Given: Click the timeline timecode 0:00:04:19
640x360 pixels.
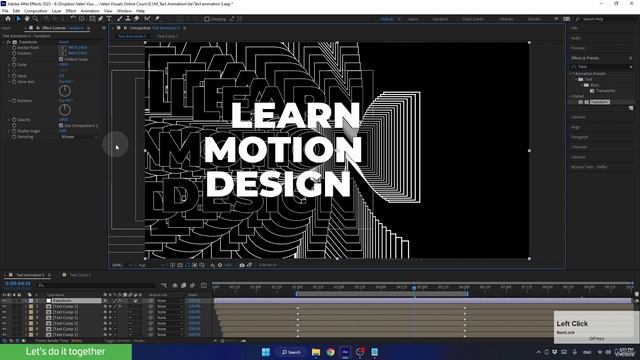Looking at the screenshot, I should click(18, 284).
